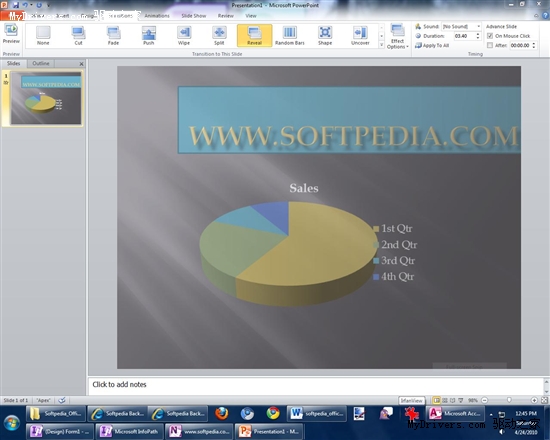The height and width of the screenshot is (440, 550).
Task: Click the 1st Qtr legend color swatch
Action: tap(376, 229)
